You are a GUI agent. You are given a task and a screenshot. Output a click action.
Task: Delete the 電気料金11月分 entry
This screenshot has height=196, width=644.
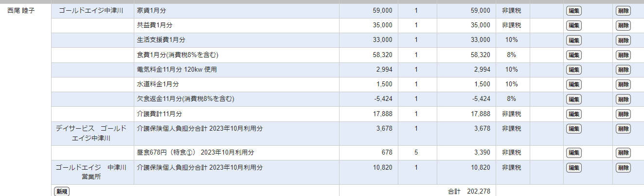[x=623, y=70]
